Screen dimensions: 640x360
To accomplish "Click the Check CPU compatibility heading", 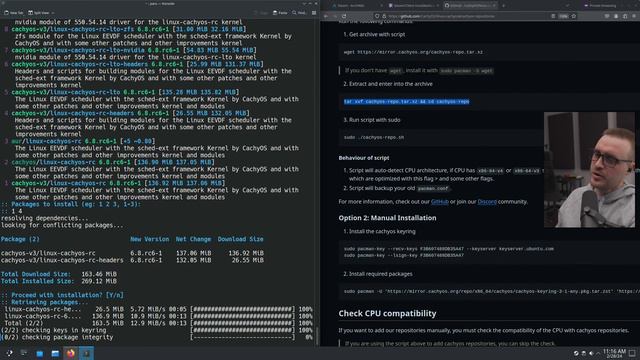I will pyautogui.click(x=387, y=313).
